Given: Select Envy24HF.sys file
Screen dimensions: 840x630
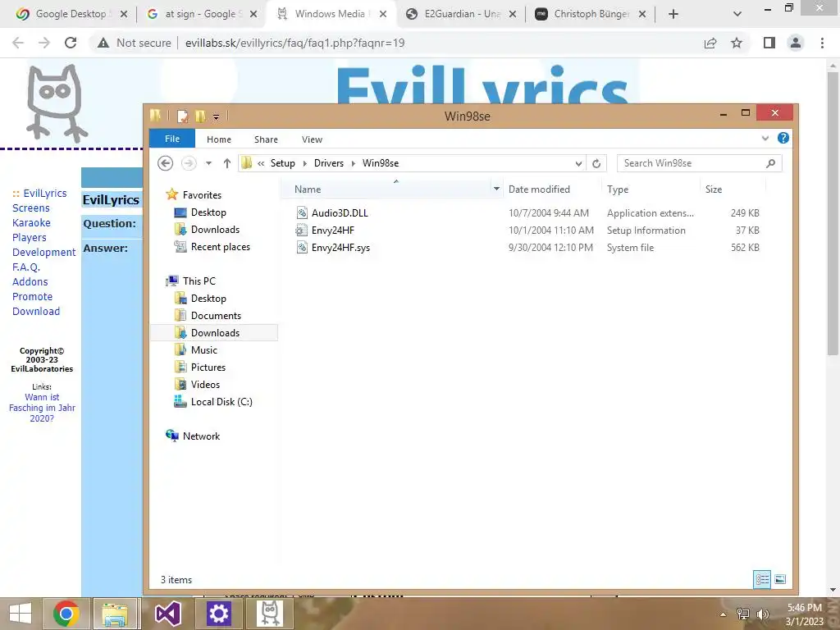Looking at the screenshot, I should [340, 248].
